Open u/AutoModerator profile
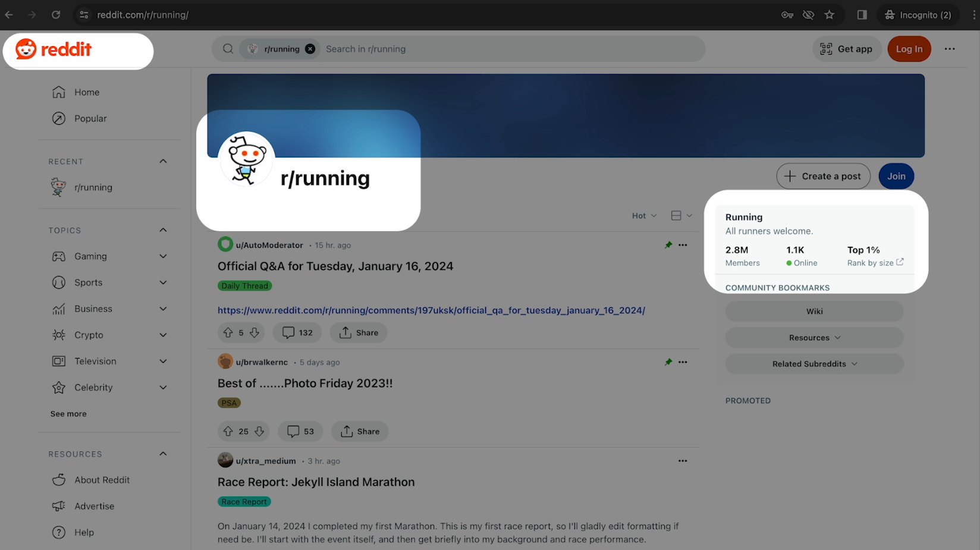980x550 pixels. (269, 245)
